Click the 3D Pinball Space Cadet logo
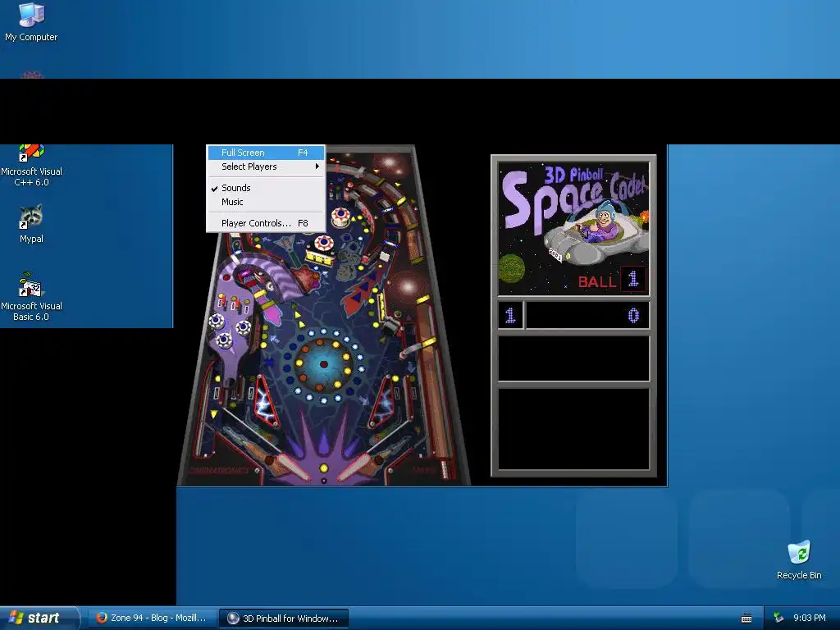The image size is (840, 630). pyautogui.click(x=573, y=230)
